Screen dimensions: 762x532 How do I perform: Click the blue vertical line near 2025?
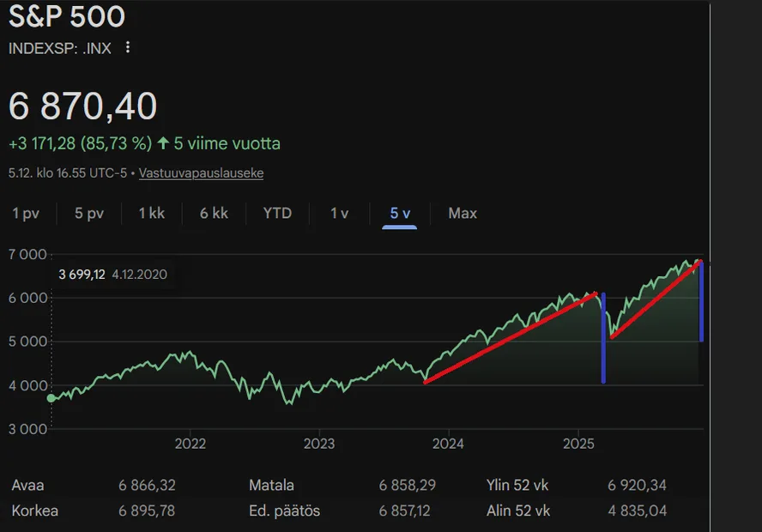603,339
